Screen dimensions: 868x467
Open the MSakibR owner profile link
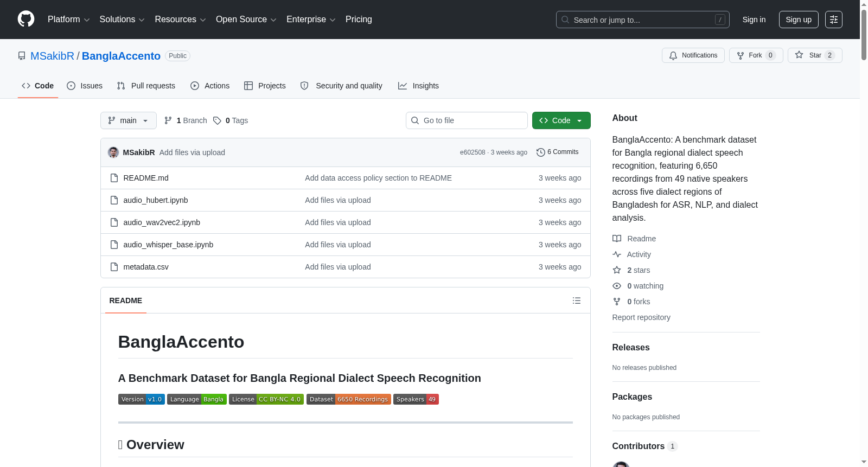(x=52, y=56)
